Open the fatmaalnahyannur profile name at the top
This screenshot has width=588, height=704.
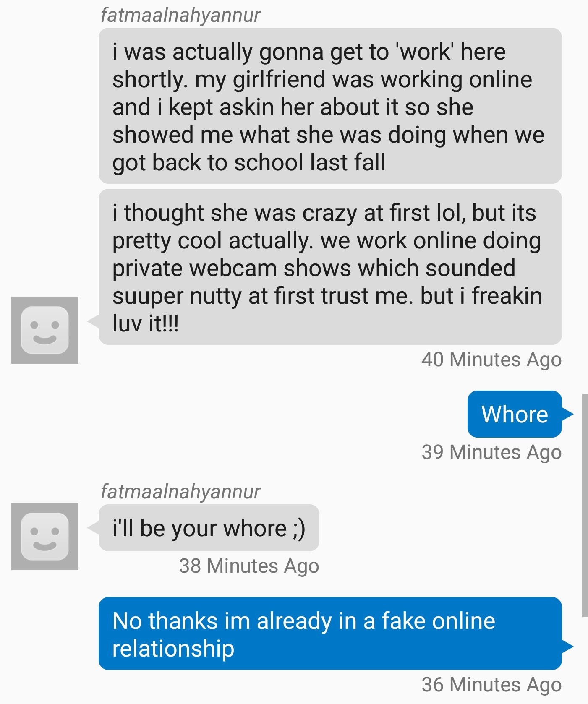click(x=180, y=15)
